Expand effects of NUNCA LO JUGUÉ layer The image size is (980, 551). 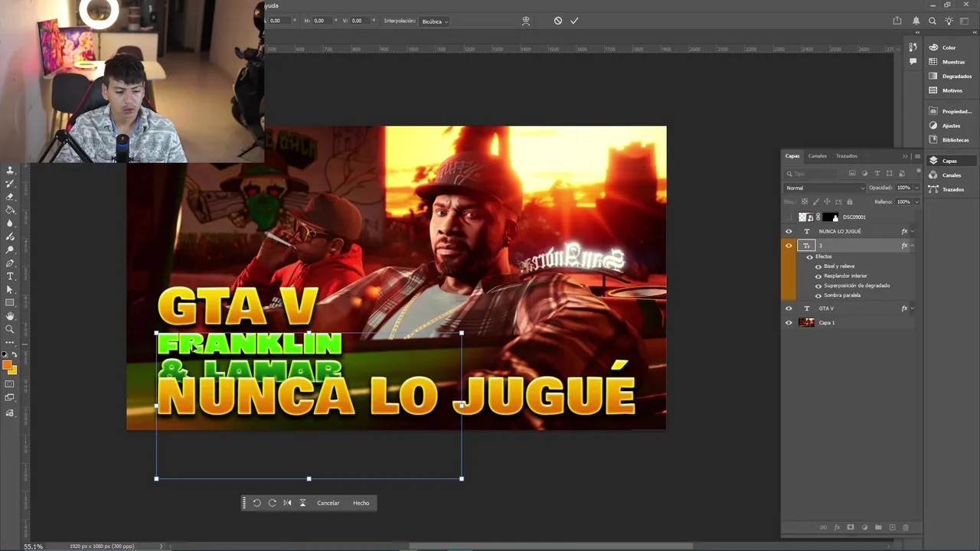pos(913,231)
